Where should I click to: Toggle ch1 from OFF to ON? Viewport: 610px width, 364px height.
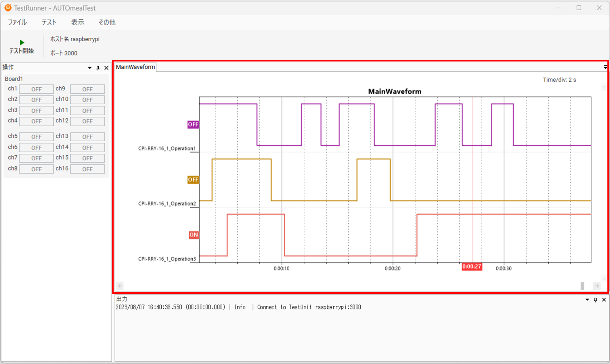[36, 89]
